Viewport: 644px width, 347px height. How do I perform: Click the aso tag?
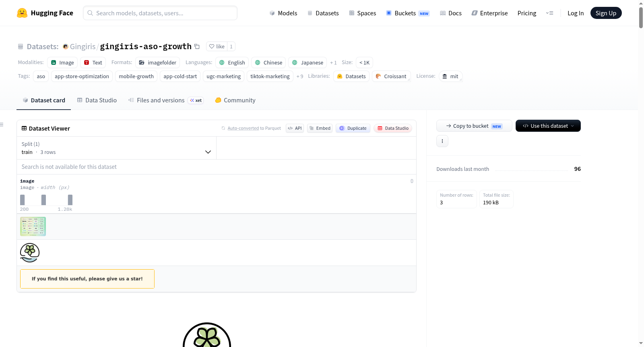point(41,76)
